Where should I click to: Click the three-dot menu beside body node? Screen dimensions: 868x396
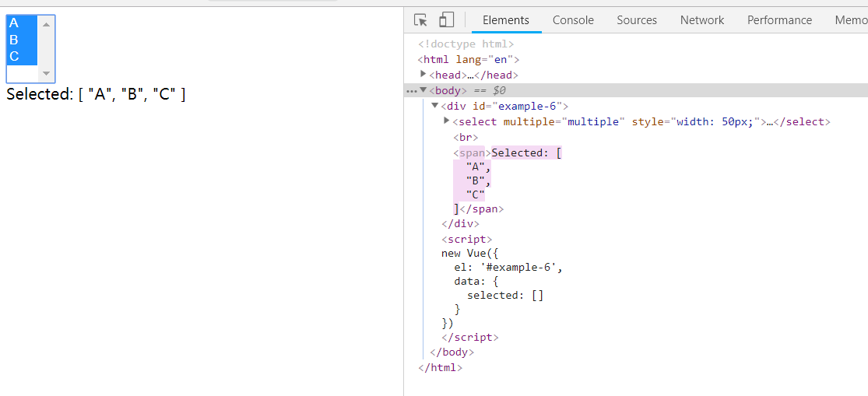[410, 91]
